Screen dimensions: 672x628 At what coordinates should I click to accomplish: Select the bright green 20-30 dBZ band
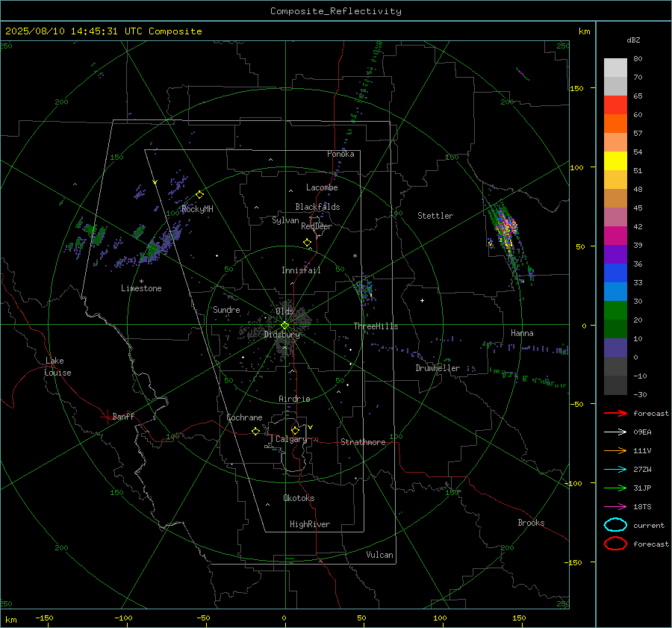[615, 311]
